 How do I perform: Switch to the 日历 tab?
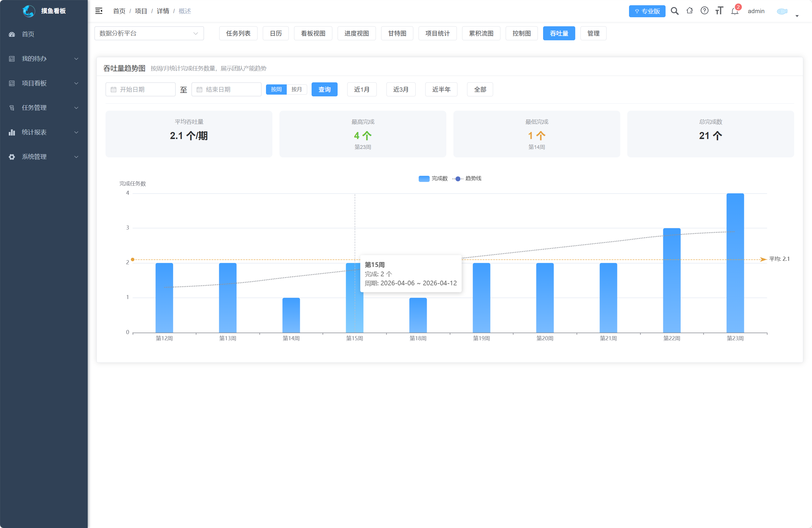click(x=276, y=33)
